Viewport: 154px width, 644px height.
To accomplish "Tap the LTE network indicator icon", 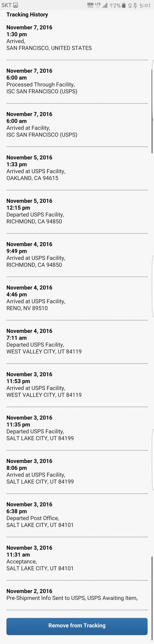I will (98, 5).
